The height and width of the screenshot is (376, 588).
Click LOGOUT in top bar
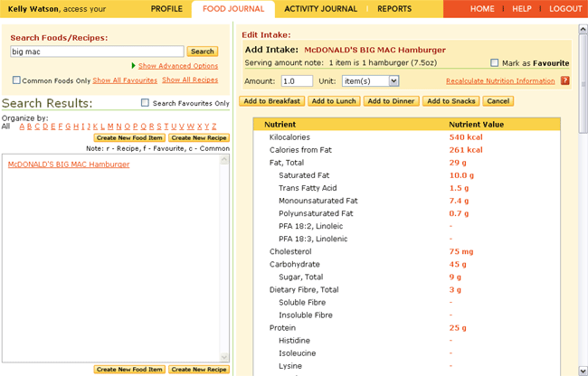coord(565,9)
